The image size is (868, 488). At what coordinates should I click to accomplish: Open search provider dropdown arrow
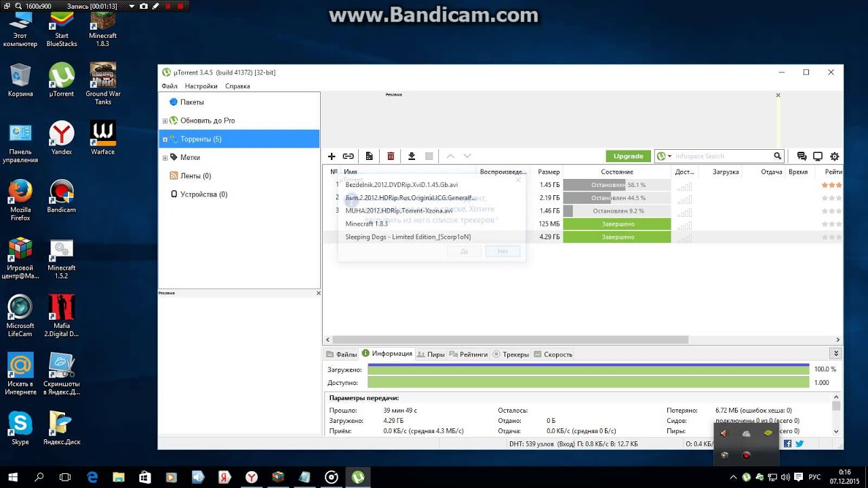pos(670,157)
